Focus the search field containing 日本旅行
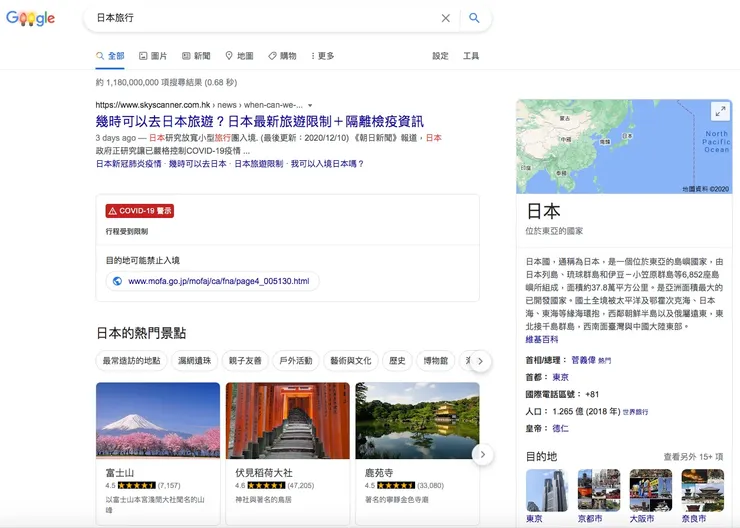The image size is (740, 528). 264,18
